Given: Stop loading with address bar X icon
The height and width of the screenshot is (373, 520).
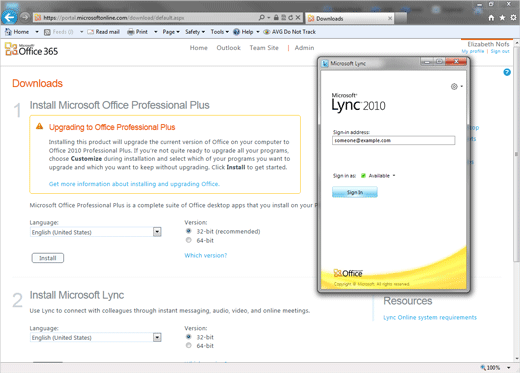Looking at the screenshot, I should [298, 17].
